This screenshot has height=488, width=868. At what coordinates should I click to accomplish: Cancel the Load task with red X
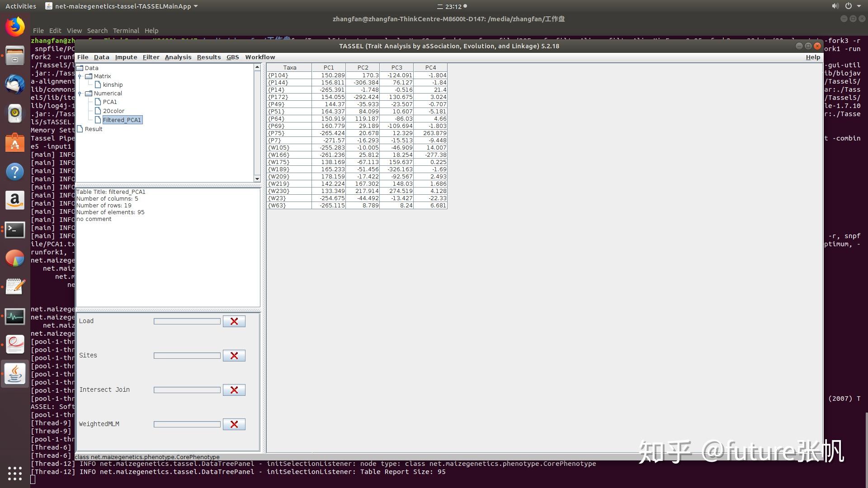coord(234,321)
